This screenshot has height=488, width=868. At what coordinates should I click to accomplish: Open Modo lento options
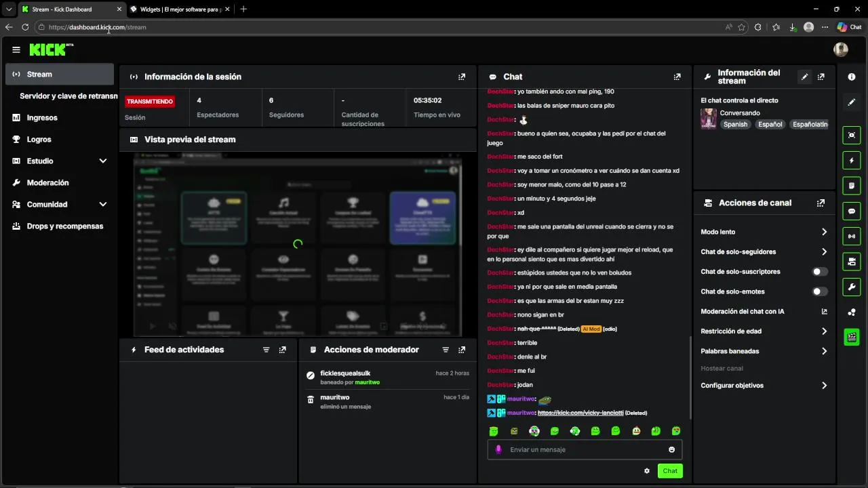(764, 232)
